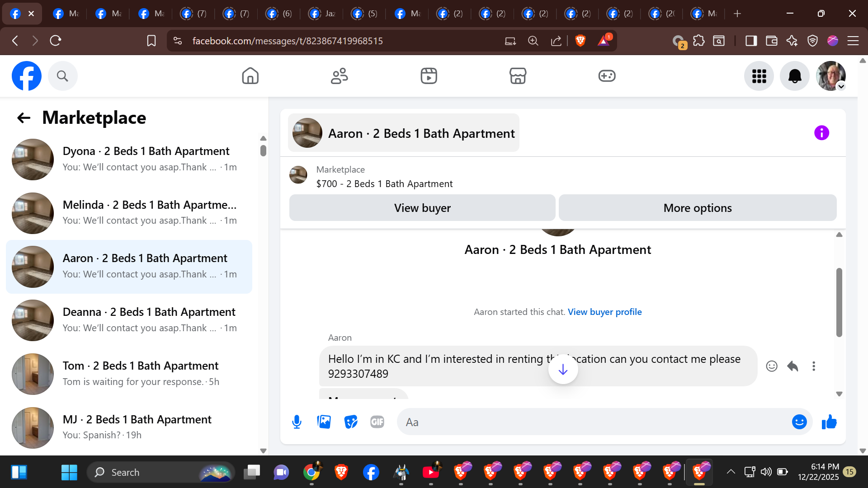The width and height of the screenshot is (868, 488).
Task: Open account menu via profile picture arrow
Action: 841,86
